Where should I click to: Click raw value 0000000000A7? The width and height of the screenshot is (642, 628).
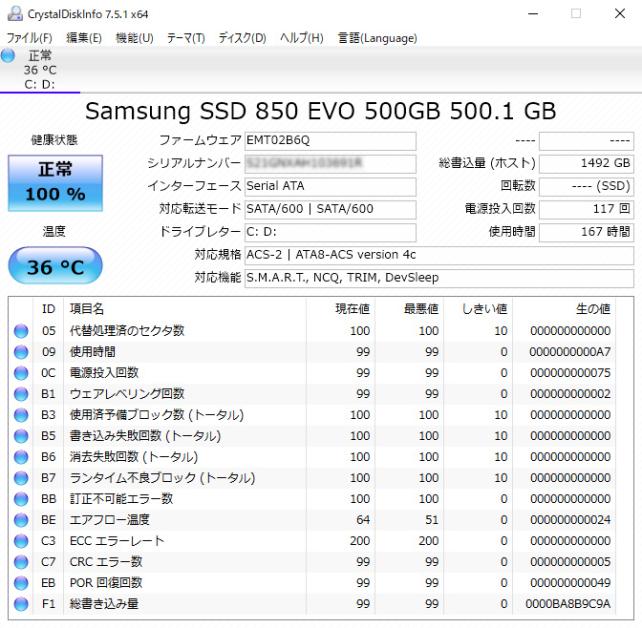tap(570, 352)
